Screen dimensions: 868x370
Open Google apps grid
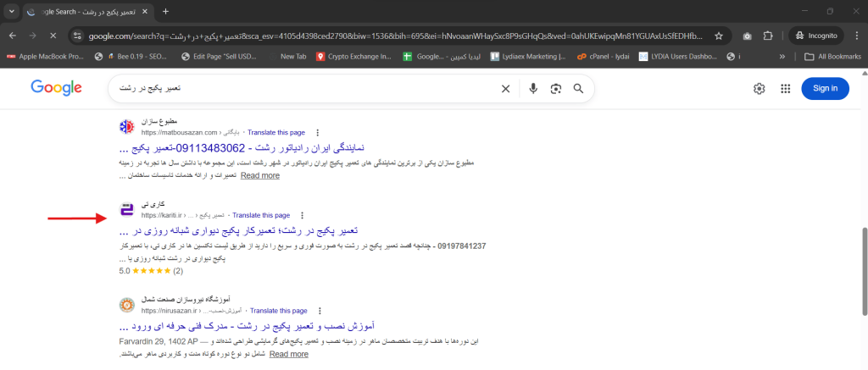click(785, 89)
